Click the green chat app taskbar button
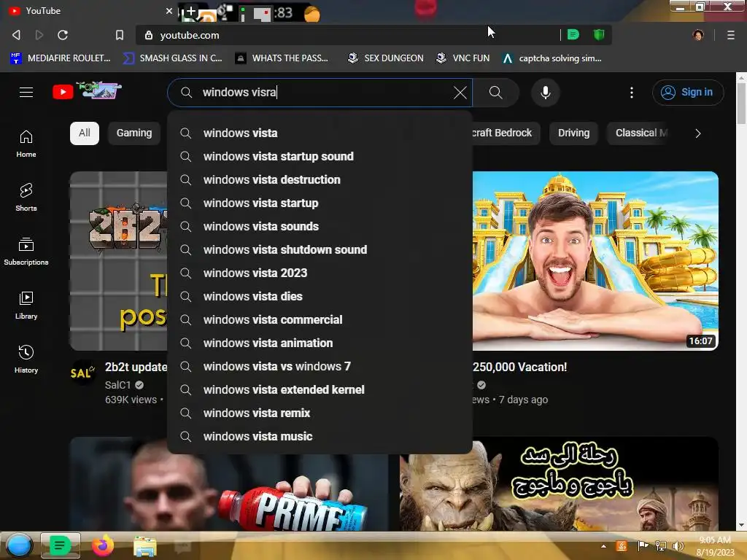 click(60, 545)
